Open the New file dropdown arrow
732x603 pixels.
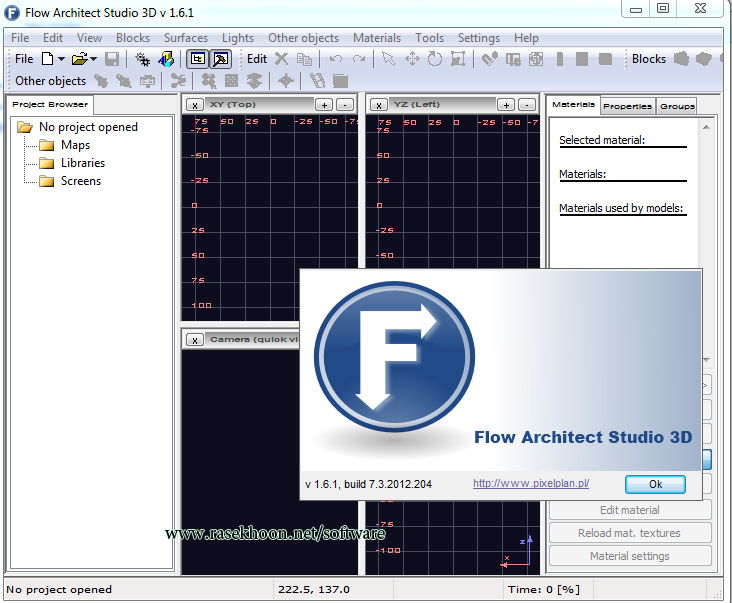61,59
